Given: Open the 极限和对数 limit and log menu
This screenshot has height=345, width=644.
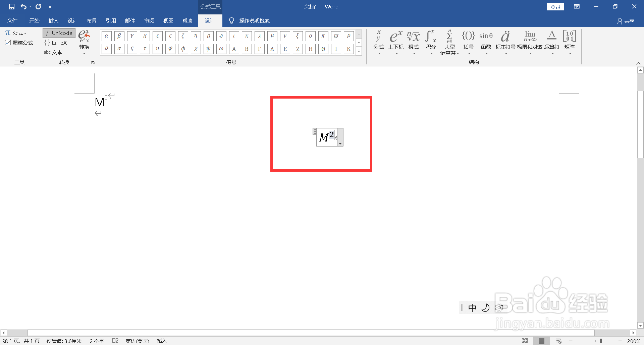Looking at the screenshot, I should click(x=530, y=42).
